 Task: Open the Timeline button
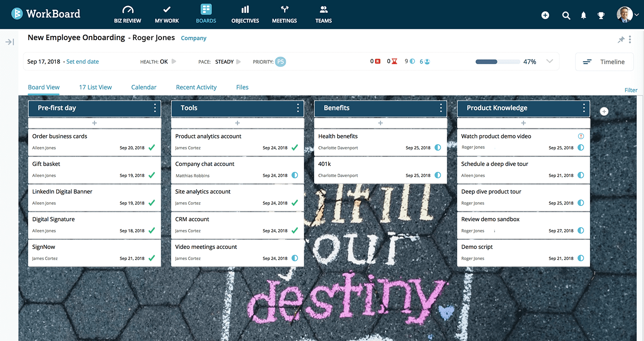point(604,62)
